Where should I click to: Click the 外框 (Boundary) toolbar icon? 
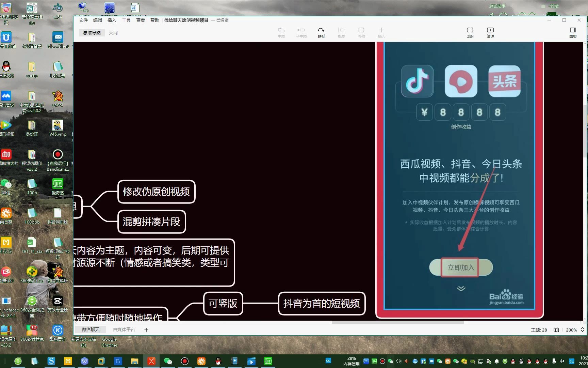361,33
